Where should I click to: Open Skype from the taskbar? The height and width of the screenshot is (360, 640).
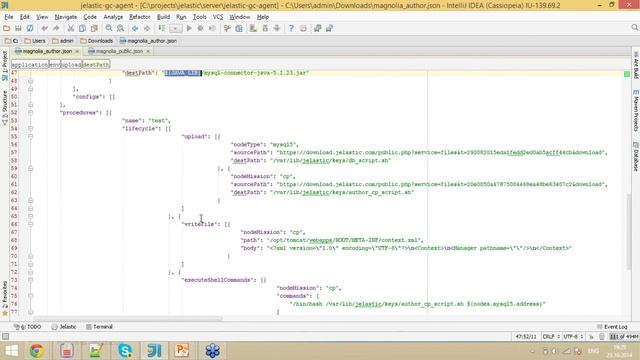[125, 351]
